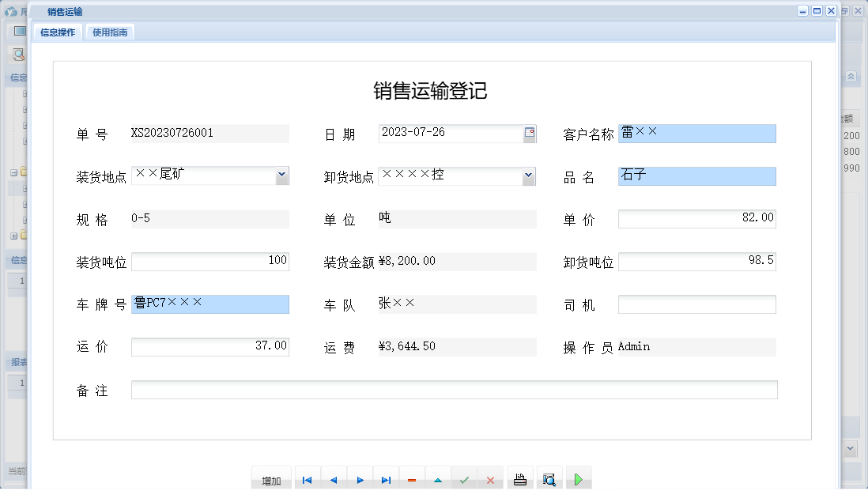The height and width of the screenshot is (502, 868).
Task: Click the move record up arrow
Action: (x=438, y=478)
